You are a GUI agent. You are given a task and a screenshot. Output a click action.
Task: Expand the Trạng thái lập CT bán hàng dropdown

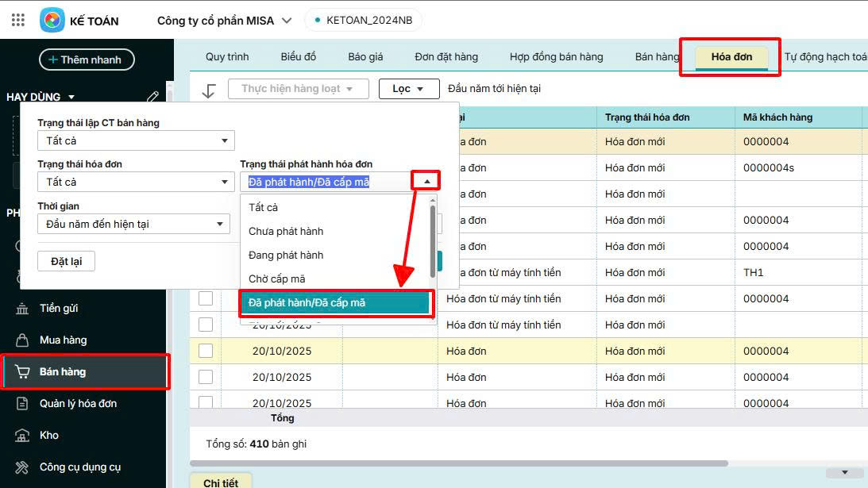tap(136, 140)
